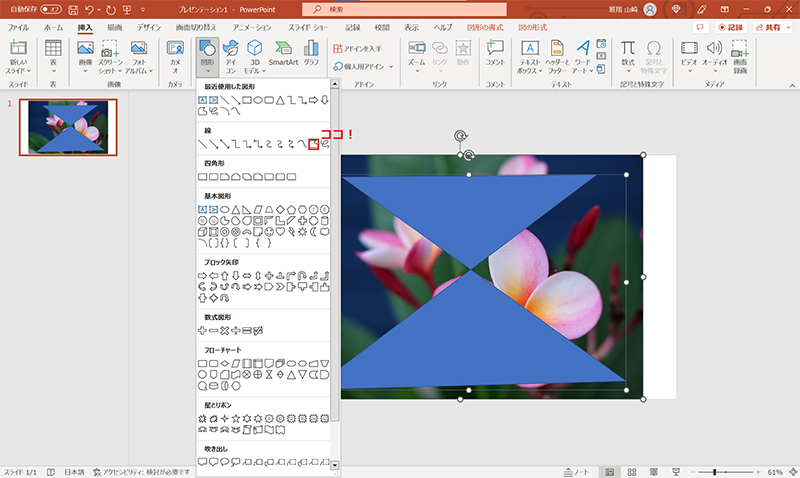Select slide 1 thumbnail in the slide panel

tap(68, 128)
